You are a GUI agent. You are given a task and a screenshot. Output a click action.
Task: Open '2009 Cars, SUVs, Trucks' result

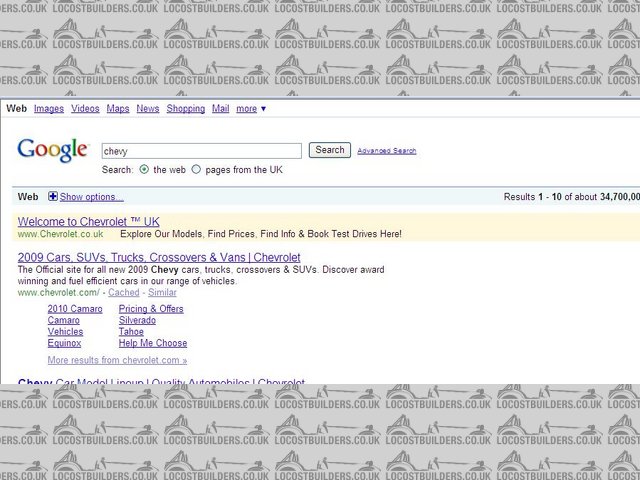point(159,257)
